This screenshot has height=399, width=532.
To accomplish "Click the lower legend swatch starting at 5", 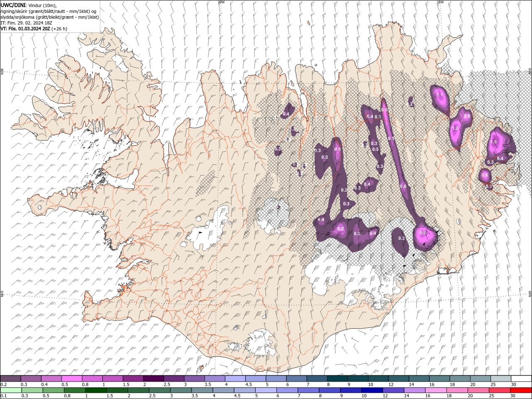I will 266,390.
